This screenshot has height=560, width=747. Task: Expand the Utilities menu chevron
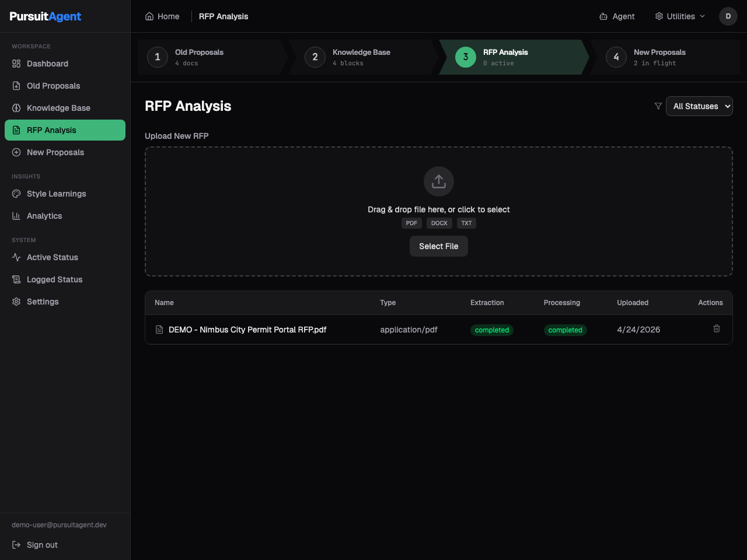[x=703, y=16]
